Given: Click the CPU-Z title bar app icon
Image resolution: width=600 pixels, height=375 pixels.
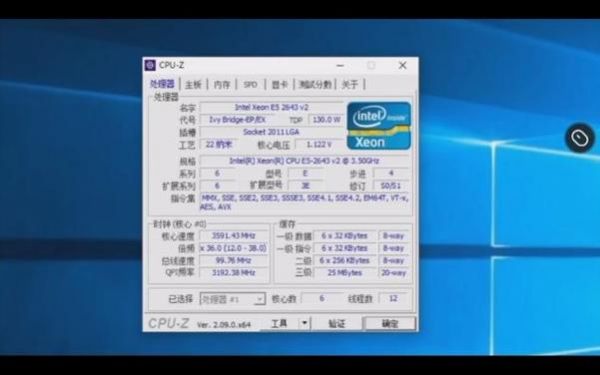Looking at the screenshot, I should point(150,65).
